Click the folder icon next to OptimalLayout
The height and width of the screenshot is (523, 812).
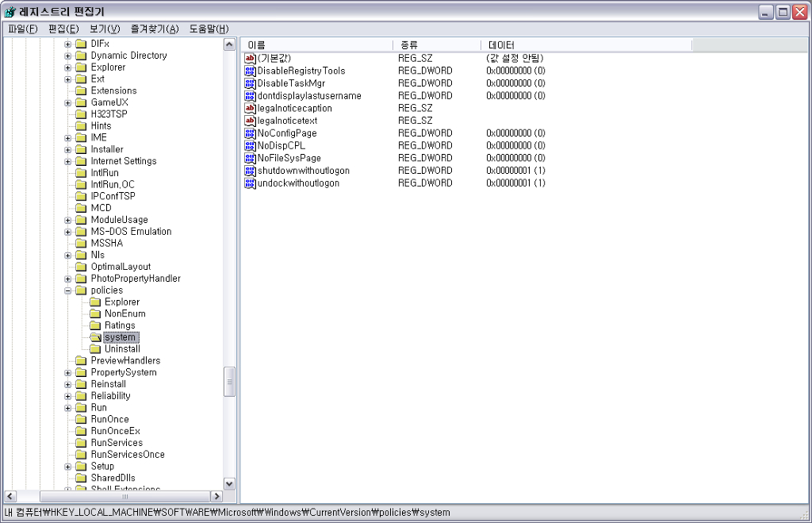click(x=81, y=267)
